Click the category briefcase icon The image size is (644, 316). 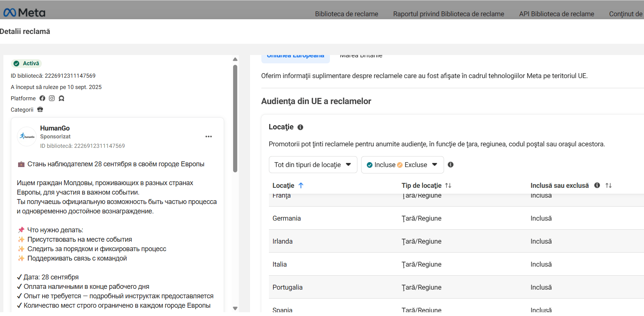coord(40,109)
